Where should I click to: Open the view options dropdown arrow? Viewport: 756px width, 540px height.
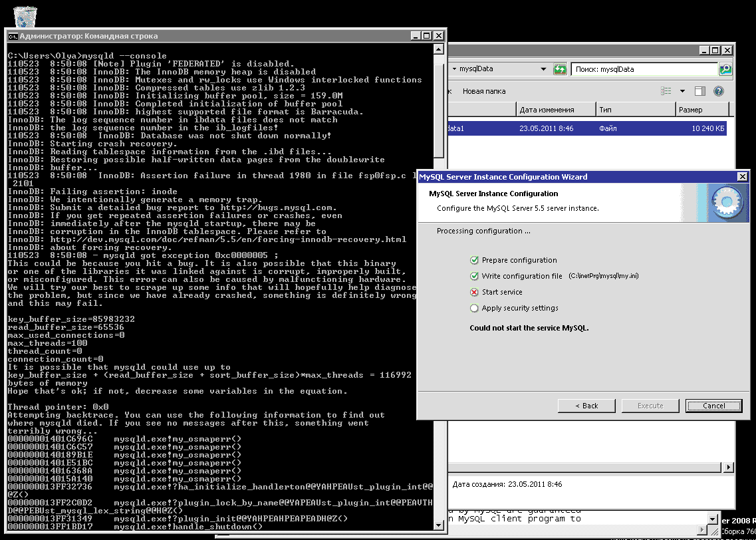click(682, 91)
